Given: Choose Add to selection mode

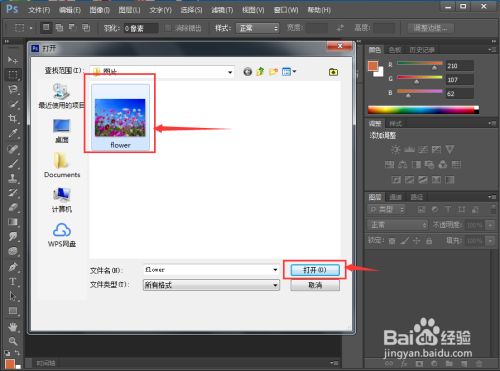Looking at the screenshot, I should pyautogui.click(x=59, y=28).
